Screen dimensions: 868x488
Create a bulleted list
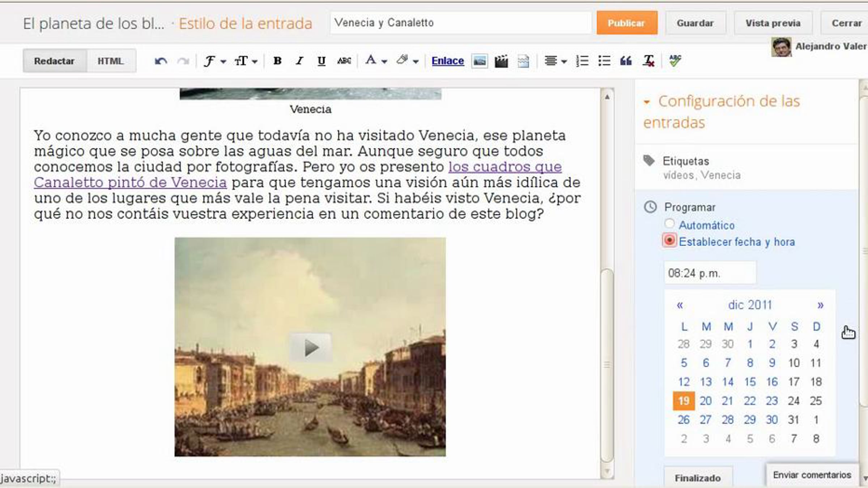click(x=604, y=61)
